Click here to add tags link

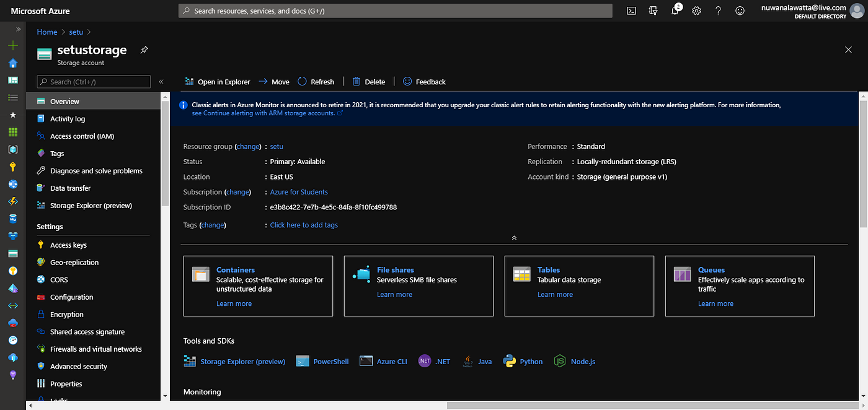[x=304, y=225]
